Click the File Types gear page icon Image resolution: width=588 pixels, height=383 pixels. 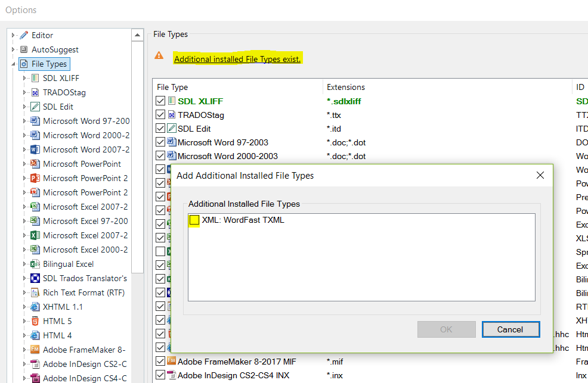tap(24, 64)
